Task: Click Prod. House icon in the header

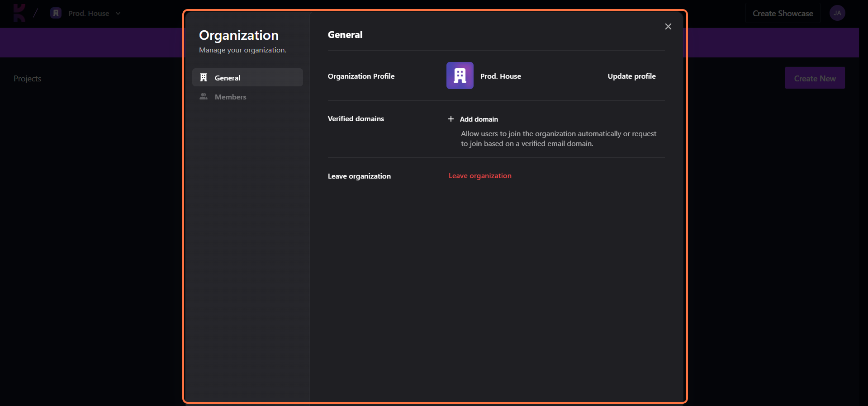Action: pos(56,13)
